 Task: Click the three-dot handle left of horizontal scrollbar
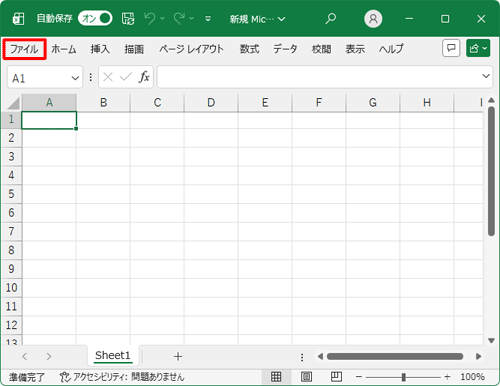click(x=302, y=357)
